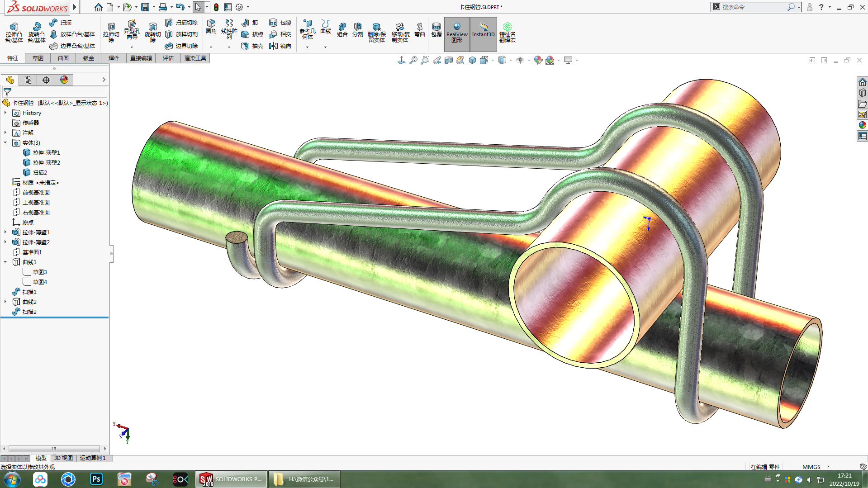Open the Options gear settings

239,7
